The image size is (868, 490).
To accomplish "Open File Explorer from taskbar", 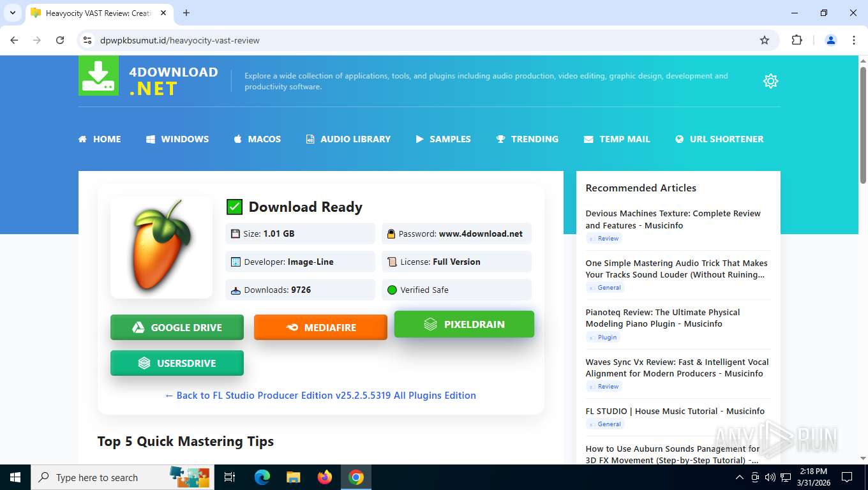I will [293, 477].
